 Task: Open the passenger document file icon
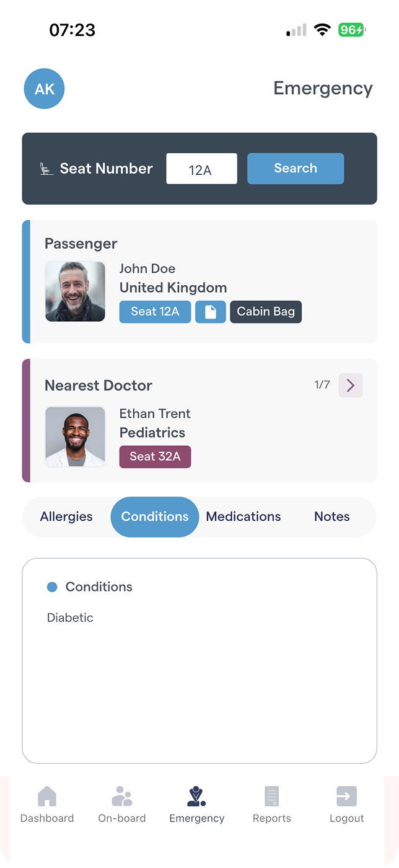211,312
